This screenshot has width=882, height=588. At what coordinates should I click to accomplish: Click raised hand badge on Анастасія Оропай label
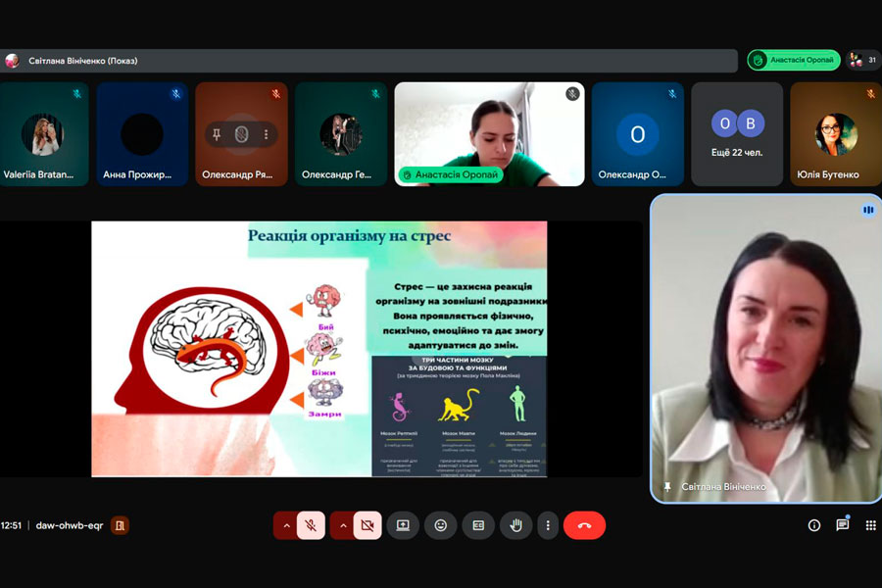pos(408,175)
